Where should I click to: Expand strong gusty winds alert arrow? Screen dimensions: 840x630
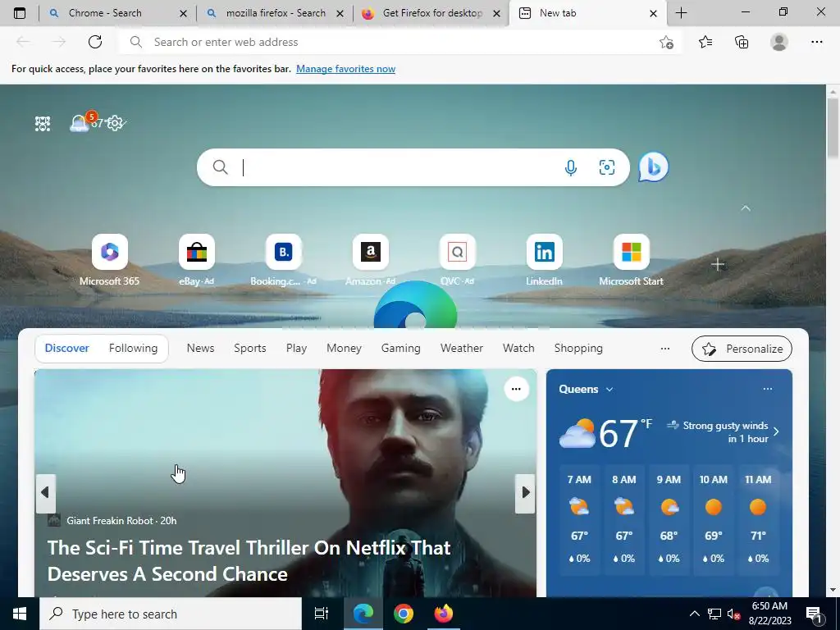pyautogui.click(x=776, y=431)
